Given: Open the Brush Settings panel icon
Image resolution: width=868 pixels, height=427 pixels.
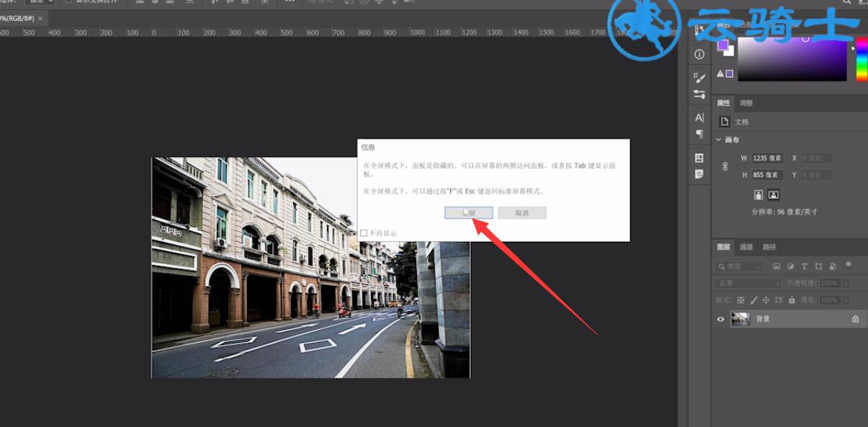Looking at the screenshot, I should [x=699, y=77].
